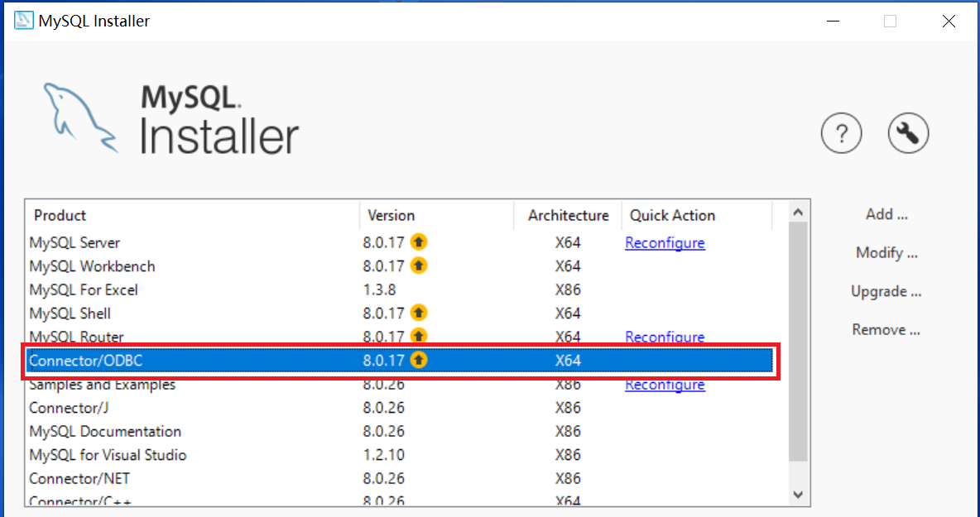Sort by the Version column header
The image size is (980, 517).
[x=437, y=215]
